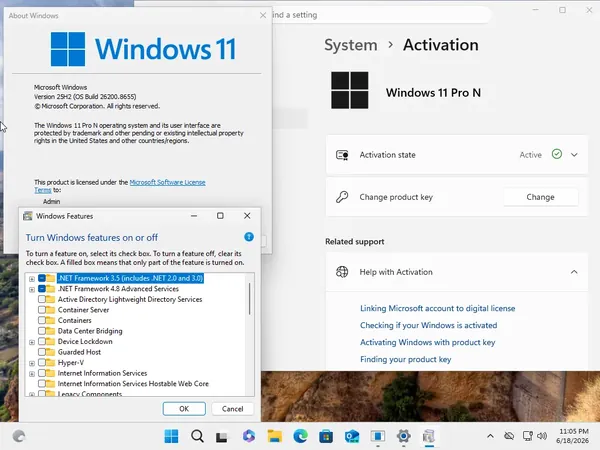Launch Microsoft Edge from the taskbar
600x450 pixels.
pos(300,436)
